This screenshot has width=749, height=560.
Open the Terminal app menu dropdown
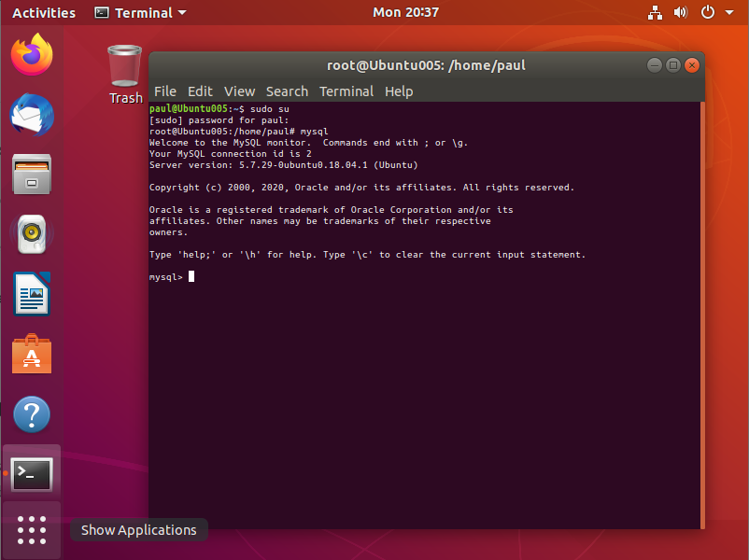tap(140, 12)
